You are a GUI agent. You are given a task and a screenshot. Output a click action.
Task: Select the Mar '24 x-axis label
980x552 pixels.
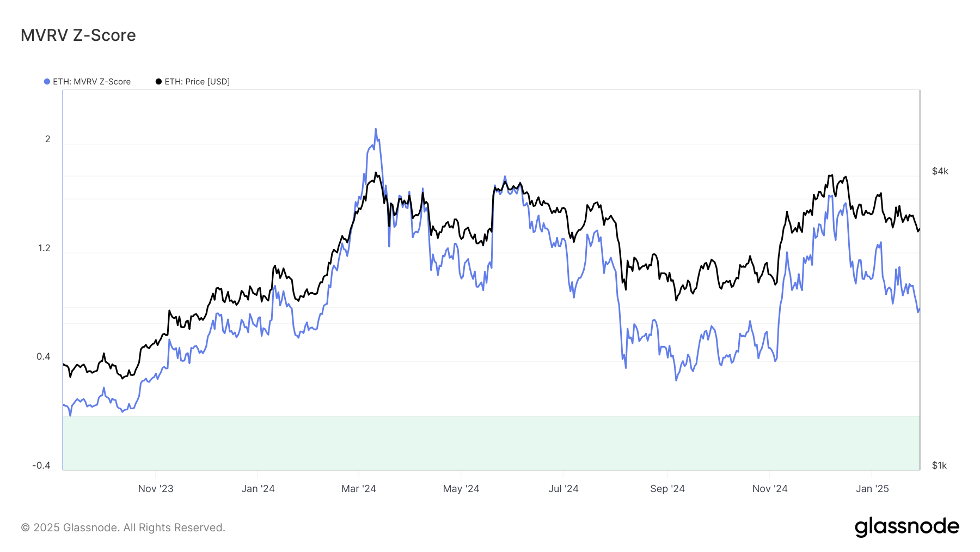click(x=359, y=489)
